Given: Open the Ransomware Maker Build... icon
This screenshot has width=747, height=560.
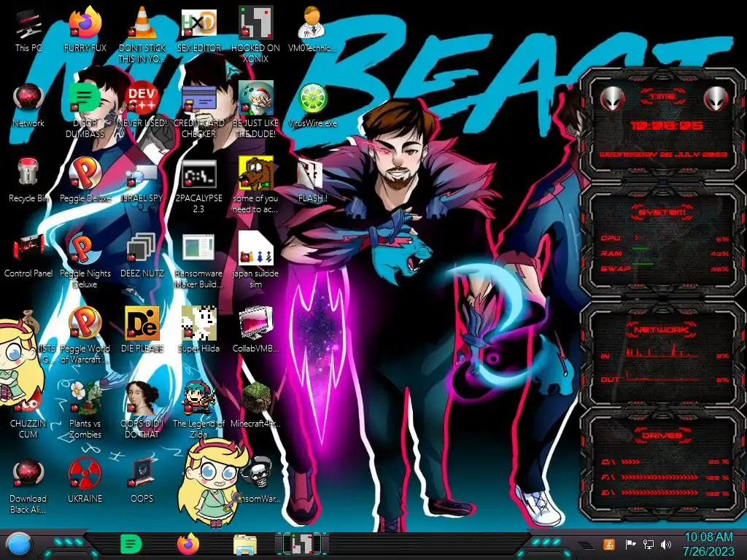Looking at the screenshot, I should tap(199, 261).
